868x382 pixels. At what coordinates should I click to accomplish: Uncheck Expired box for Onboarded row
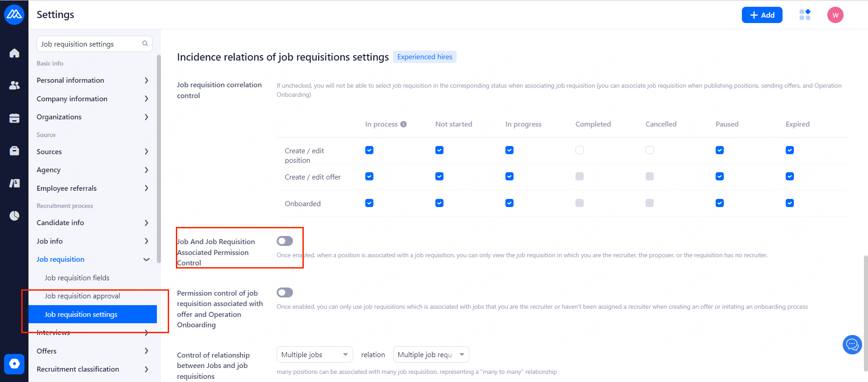click(x=790, y=203)
